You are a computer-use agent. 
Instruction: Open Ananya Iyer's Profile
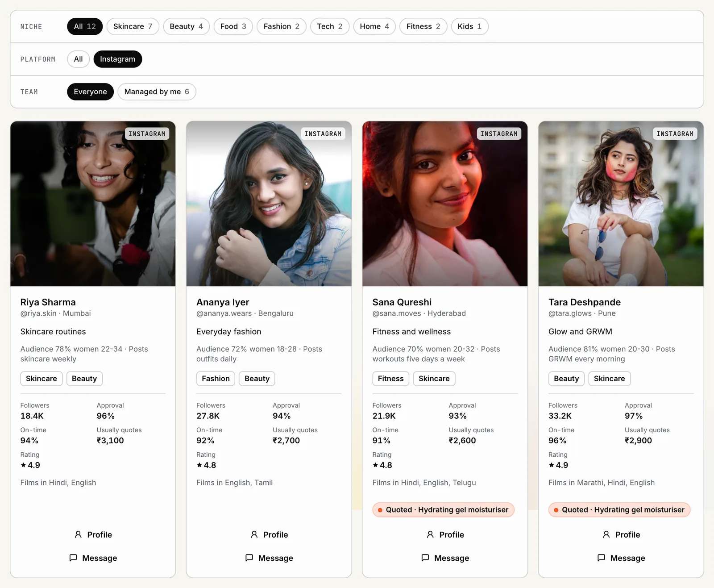tap(269, 534)
